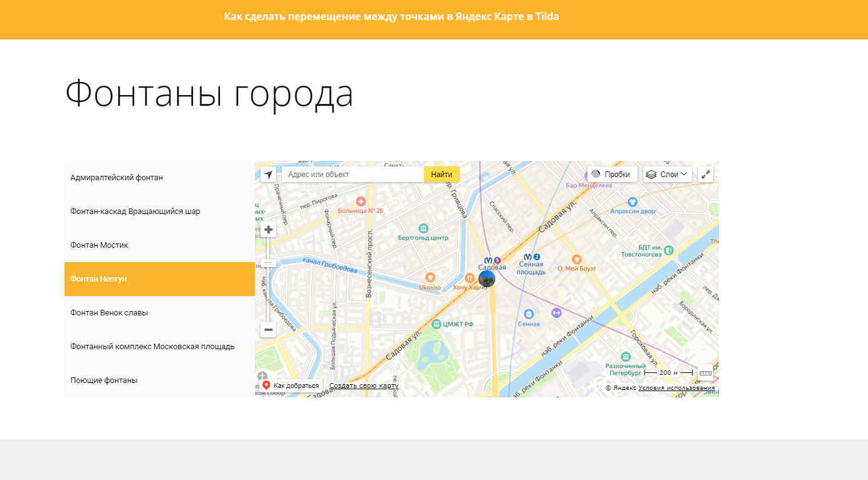Select Адмиралтейский фонтан in the list
Screen dimensions: 868x480
click(160, 178)
